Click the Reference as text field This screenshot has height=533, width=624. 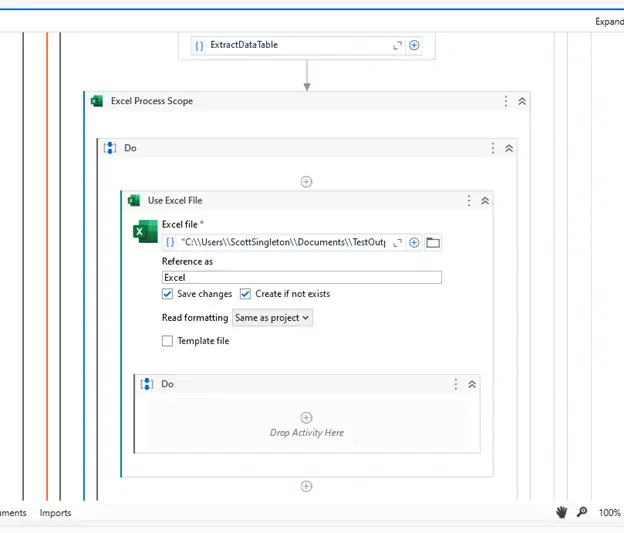[x=301, y=277]
